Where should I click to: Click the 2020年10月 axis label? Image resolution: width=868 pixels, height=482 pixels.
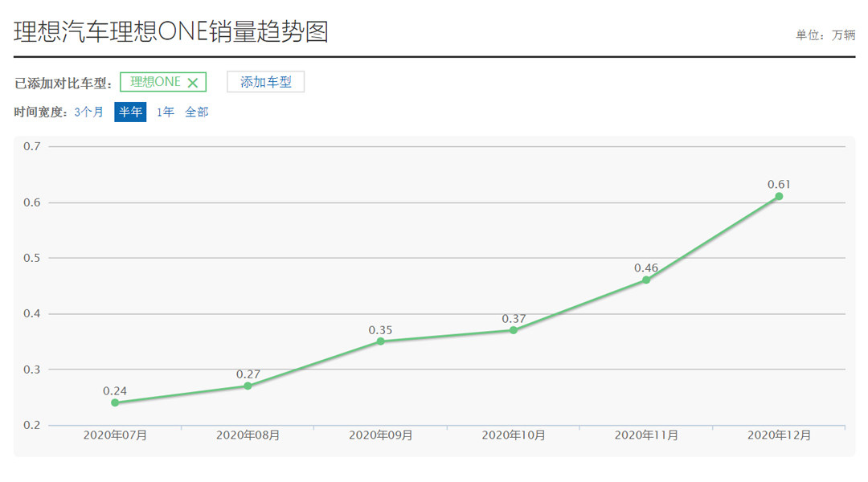click(x=514, y=435)
